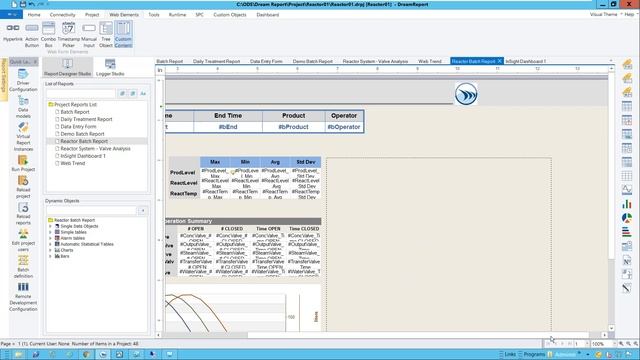Open Driver Configuration from Quick Launch
640x360 pixels.
[x=23, y=80]
